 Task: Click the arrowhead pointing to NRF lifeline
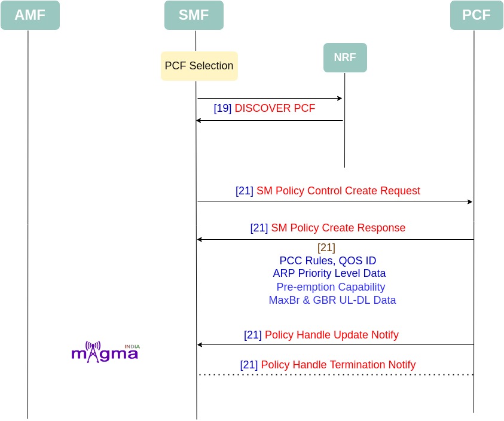(x=340, y=99)
